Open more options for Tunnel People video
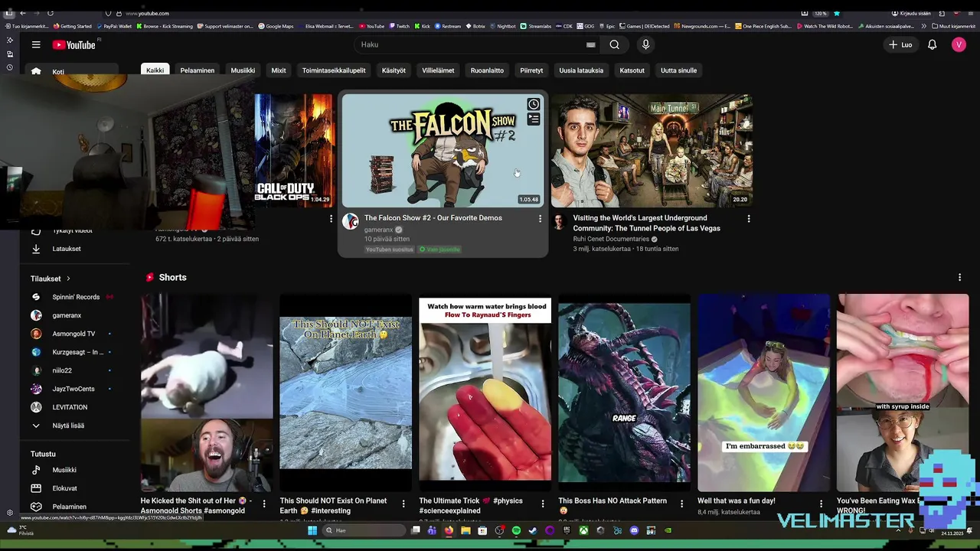The width and height of the screenshot is (980, 551). (749, 219)
